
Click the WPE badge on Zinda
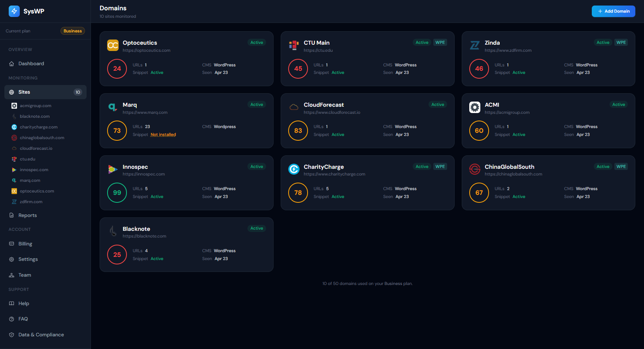(621, 43)
